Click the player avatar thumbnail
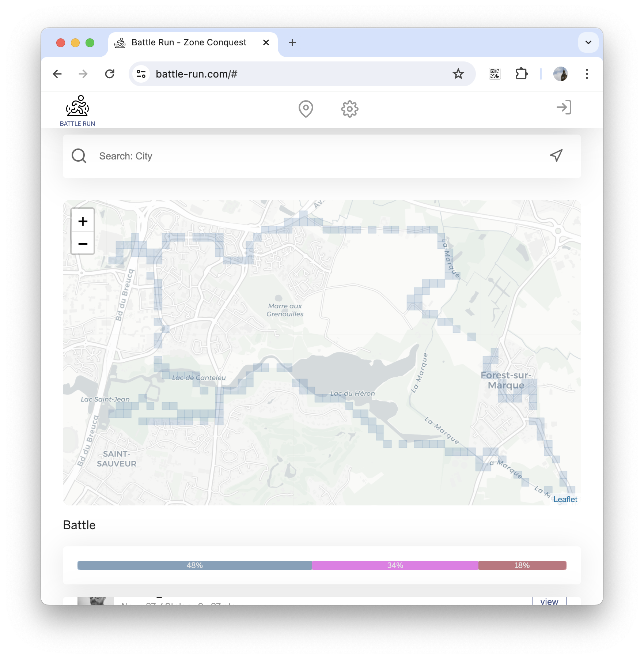644x659 pixels. [96, 601]
